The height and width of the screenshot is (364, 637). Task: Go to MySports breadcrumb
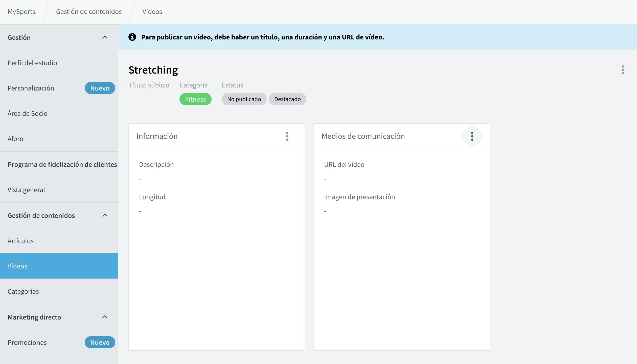[21, 12]
